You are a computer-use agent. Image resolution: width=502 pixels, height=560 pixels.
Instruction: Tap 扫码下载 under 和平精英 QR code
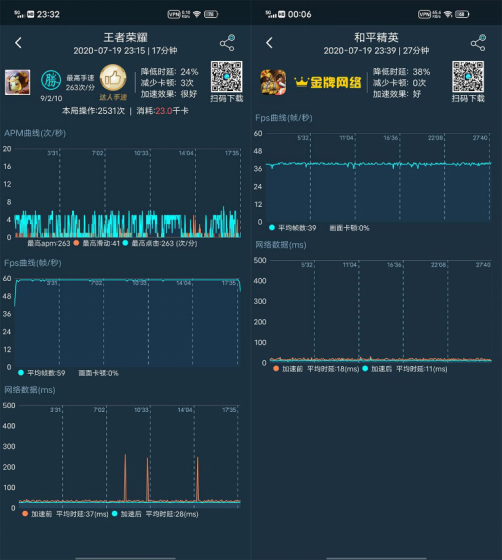[x=468, y=99]
